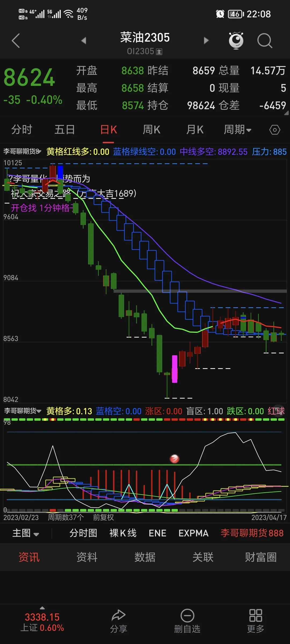Tap the blue candlestick near chart top

(x=60, y=172)
